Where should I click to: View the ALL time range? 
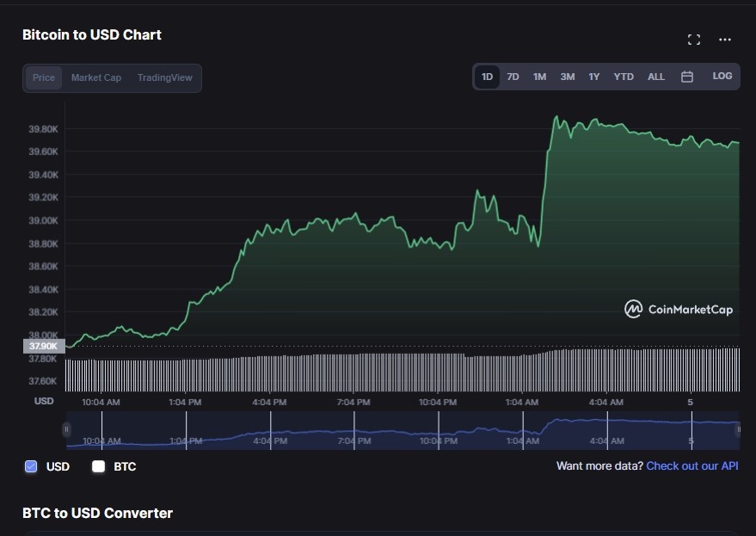click(x=655, y=76)
